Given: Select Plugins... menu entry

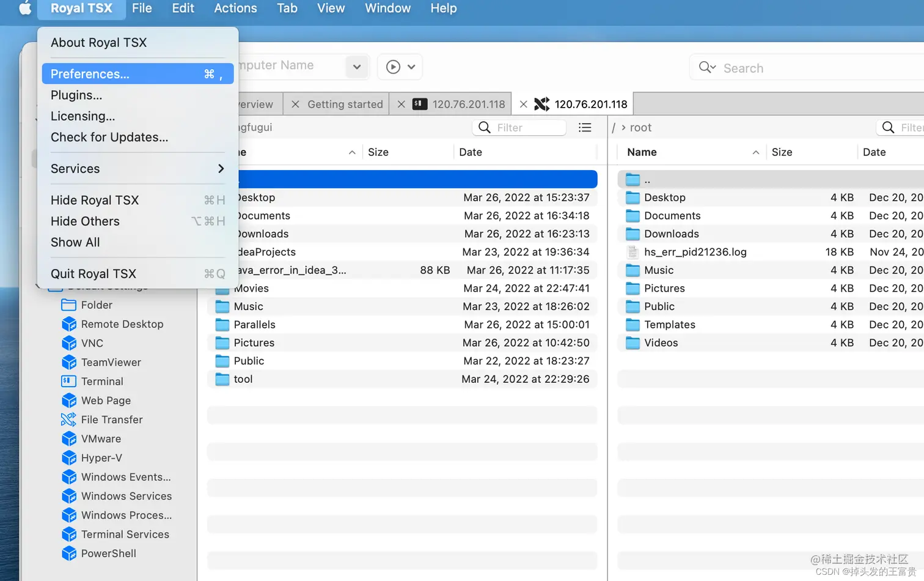Looking at the screenshot, I should point(137,95).
